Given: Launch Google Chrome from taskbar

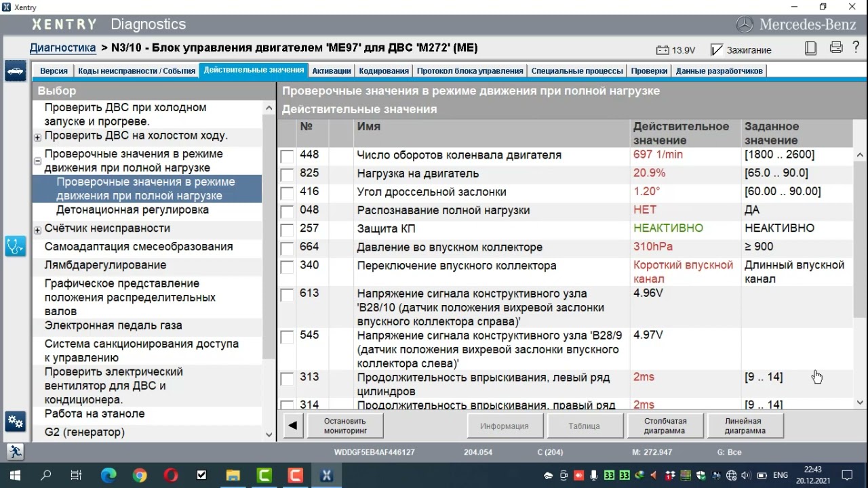Looking at the screenshot, I should (140, 475).
